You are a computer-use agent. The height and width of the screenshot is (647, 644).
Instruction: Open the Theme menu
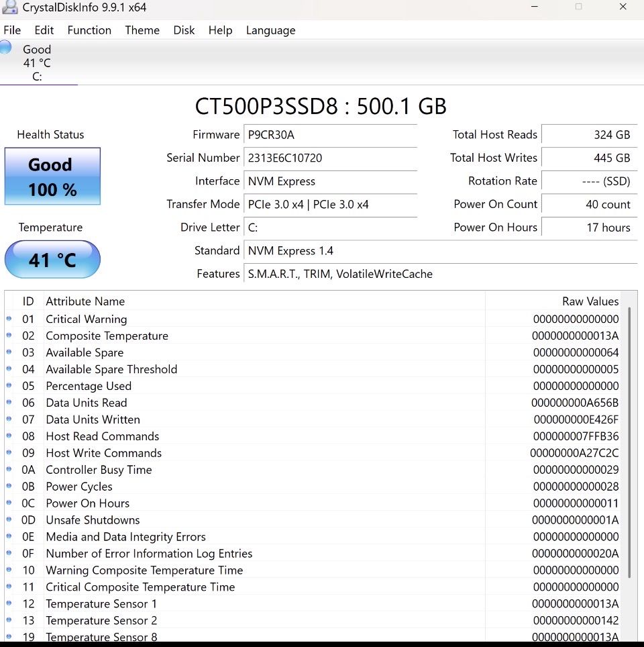142,30
